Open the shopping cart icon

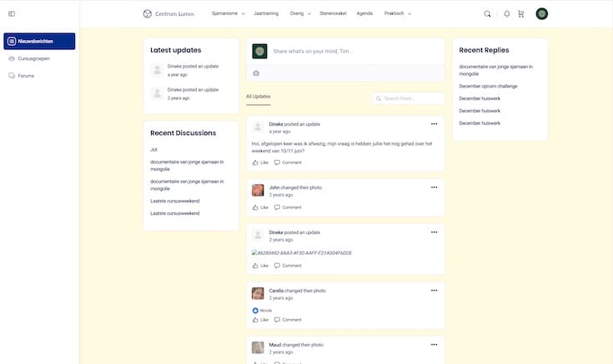(521, 13)
